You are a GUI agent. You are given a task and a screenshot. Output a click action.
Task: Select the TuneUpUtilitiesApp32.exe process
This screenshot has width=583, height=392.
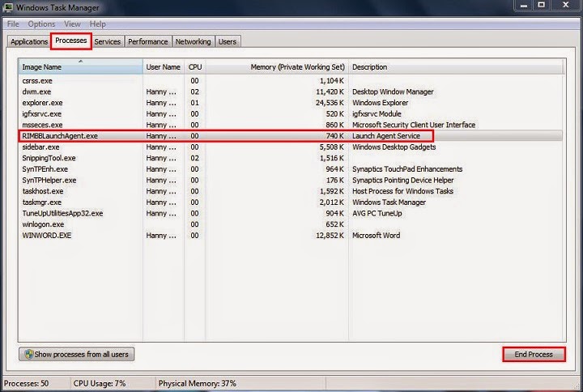290,214
